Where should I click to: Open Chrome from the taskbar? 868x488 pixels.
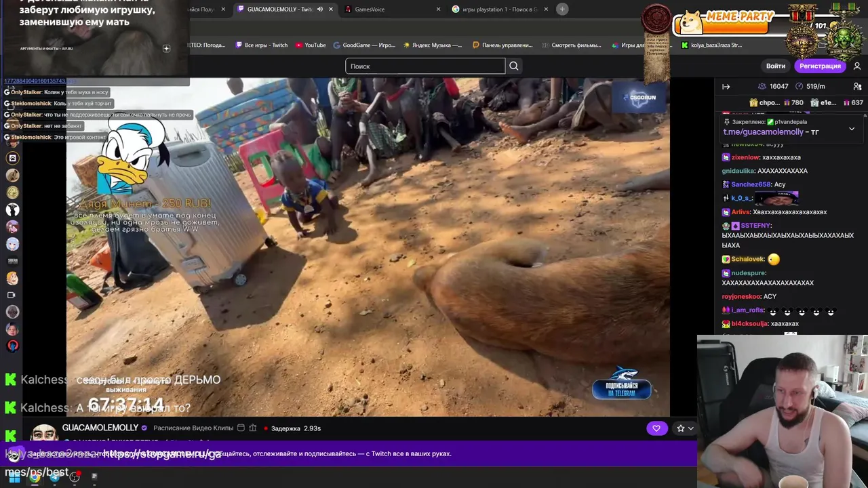pyautogui.click(x=35, y=477)
